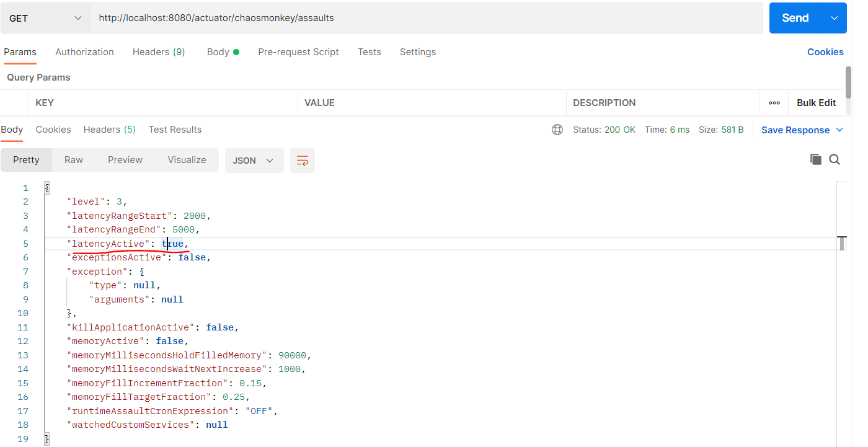
Task: Expand the Send button arrow menu
Action: (x=834, y=18)
